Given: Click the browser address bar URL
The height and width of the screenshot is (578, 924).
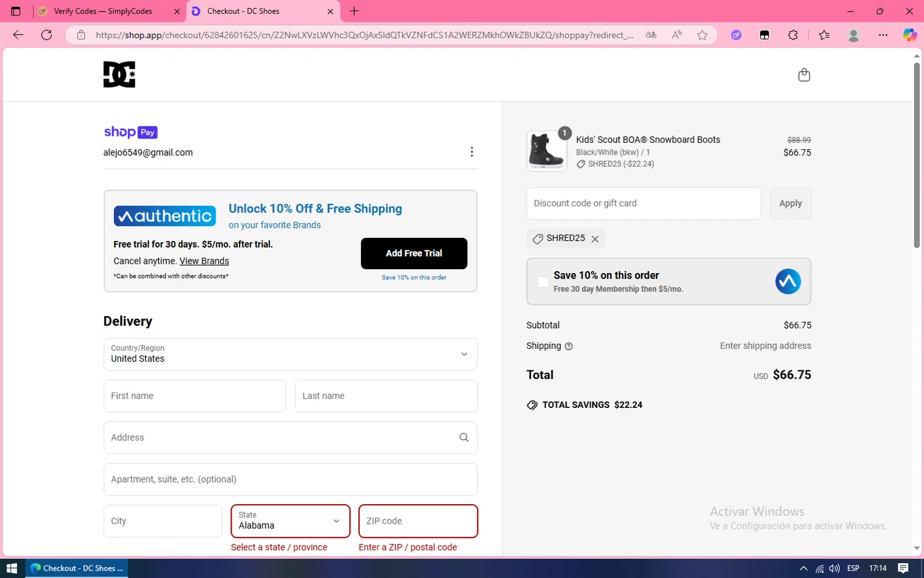Looking at the screenshot, I should 365,35.
